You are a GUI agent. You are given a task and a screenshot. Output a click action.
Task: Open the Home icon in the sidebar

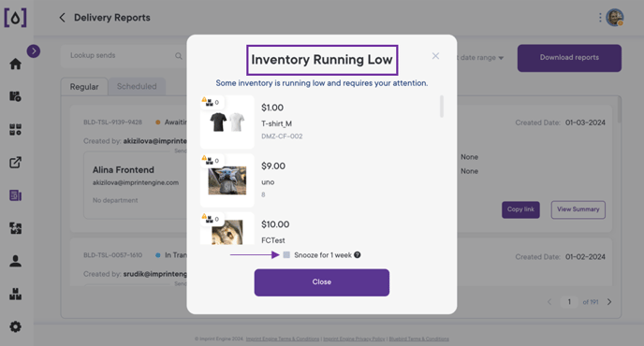(16, 64)
